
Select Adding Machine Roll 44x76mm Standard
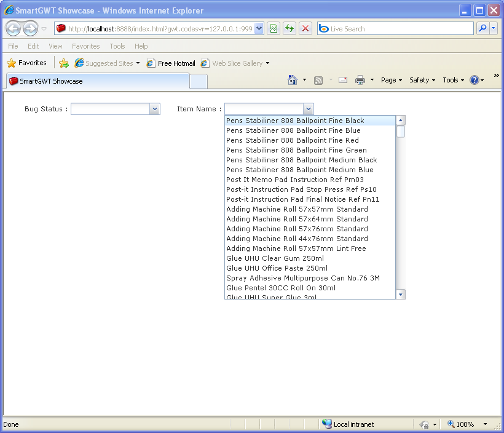point(310,239)
